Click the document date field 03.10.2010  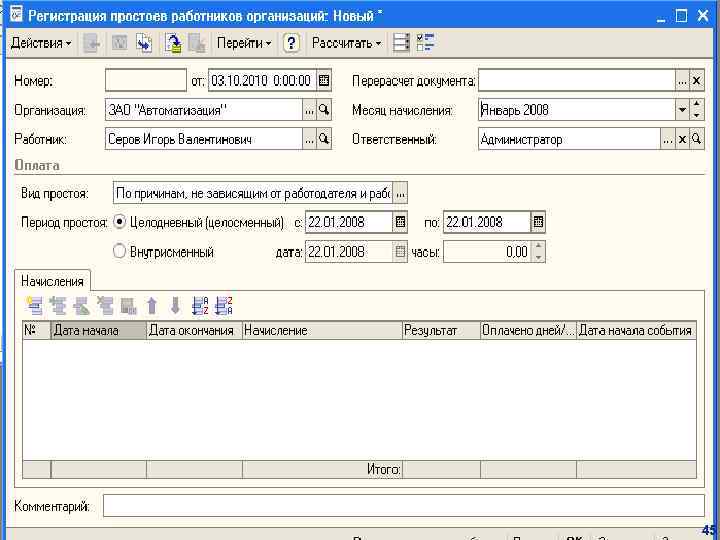[262, 80]
